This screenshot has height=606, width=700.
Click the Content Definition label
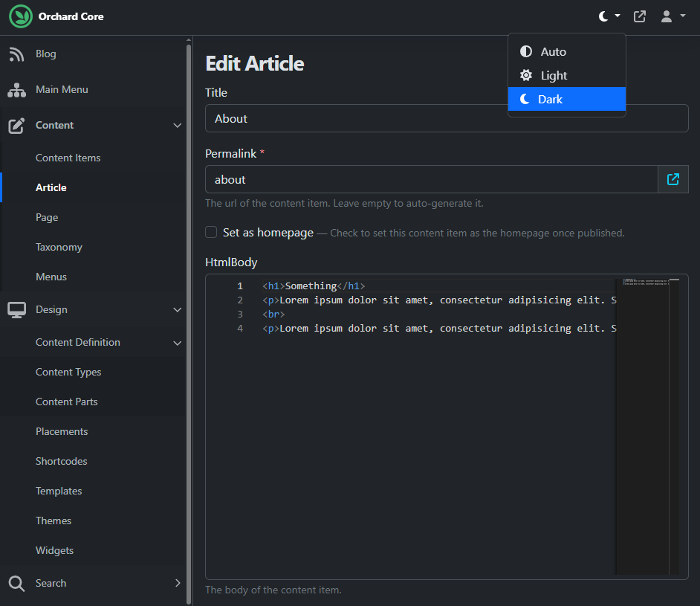78,343
